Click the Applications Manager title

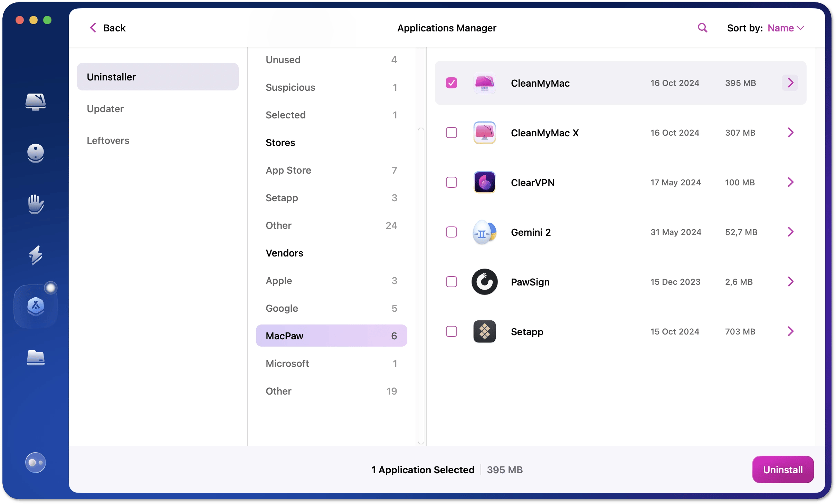447,28
